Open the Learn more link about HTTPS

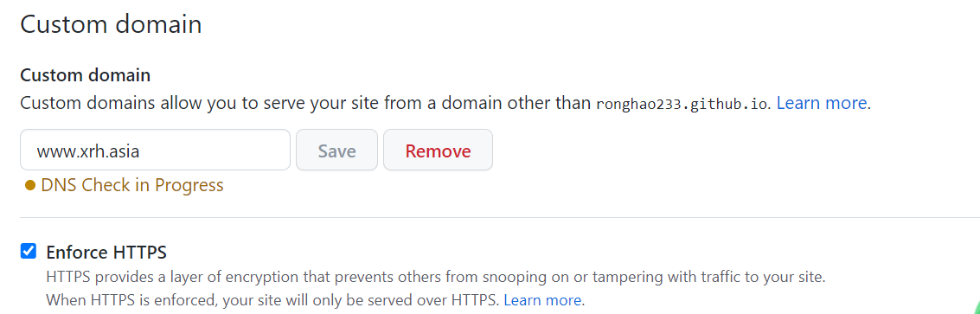pos(542,300)
